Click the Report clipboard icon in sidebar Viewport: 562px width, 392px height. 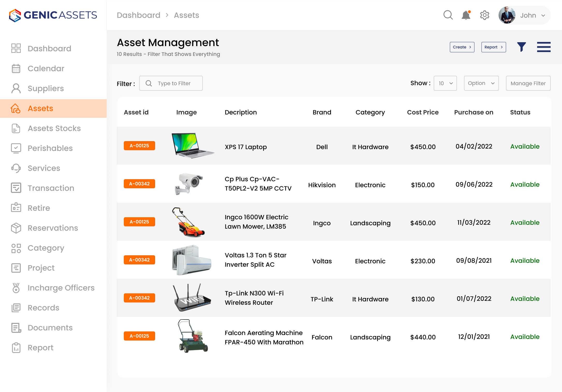coord(16,347)
